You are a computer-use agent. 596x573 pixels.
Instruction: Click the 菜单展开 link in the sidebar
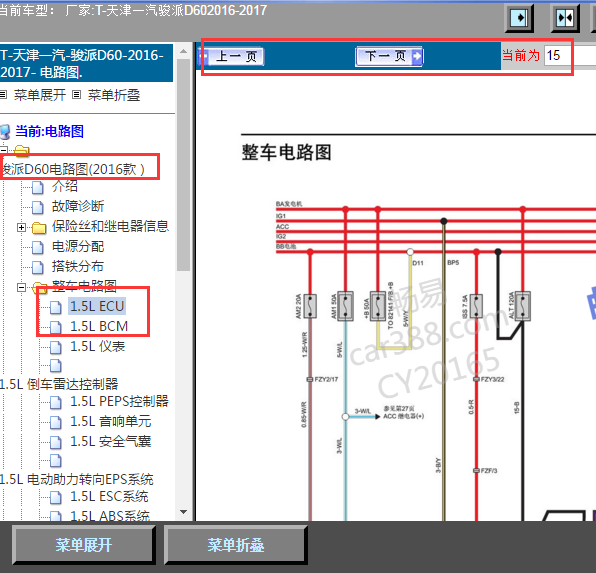click(40, 95)
